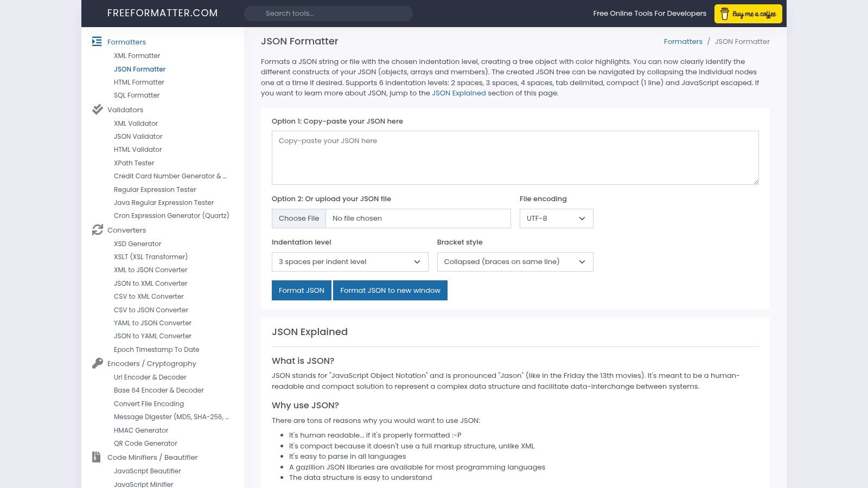Click the Code Minifiers / Beautifier icon
868x488 pixels.
click(x=97, y=457)
